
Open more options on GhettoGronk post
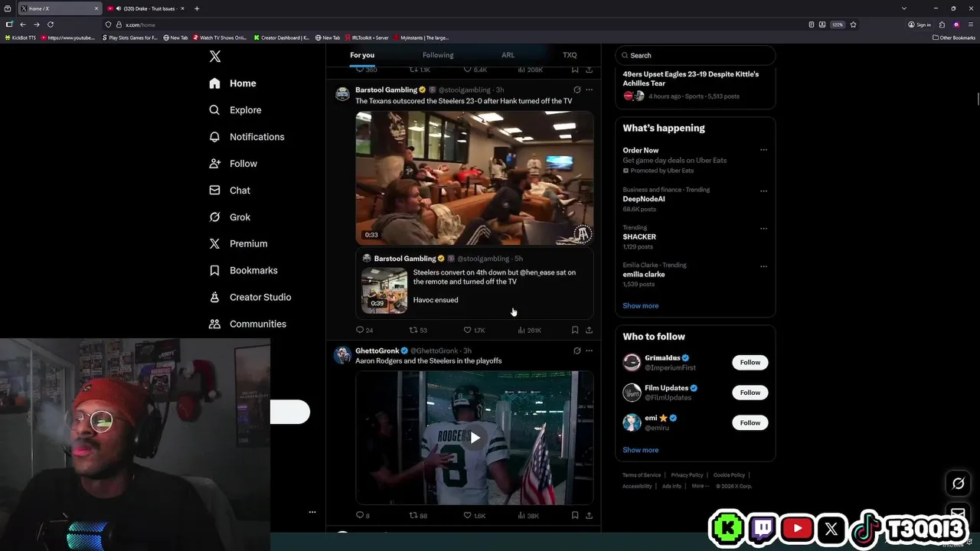point(589,350)
